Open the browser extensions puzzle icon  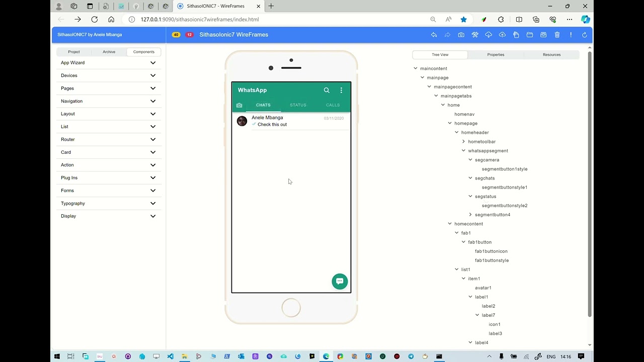(501, 19)
